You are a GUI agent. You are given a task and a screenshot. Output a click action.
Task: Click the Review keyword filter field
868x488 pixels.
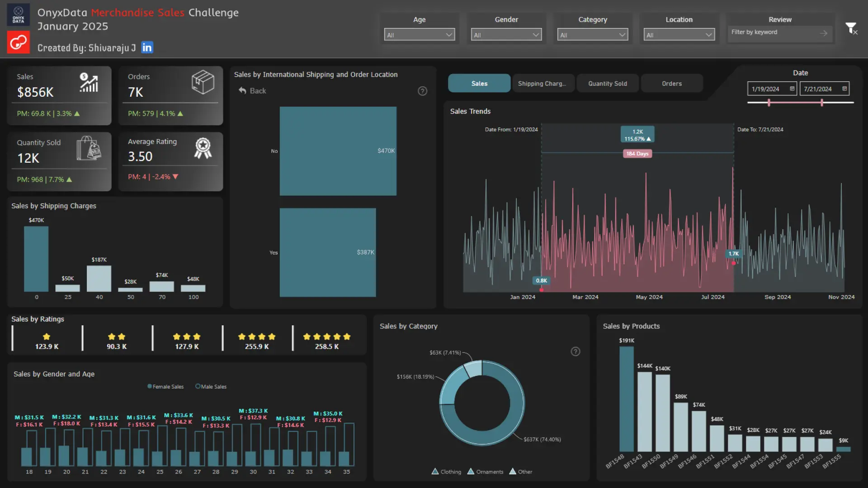pyautogui.click(x=780, y=33)
